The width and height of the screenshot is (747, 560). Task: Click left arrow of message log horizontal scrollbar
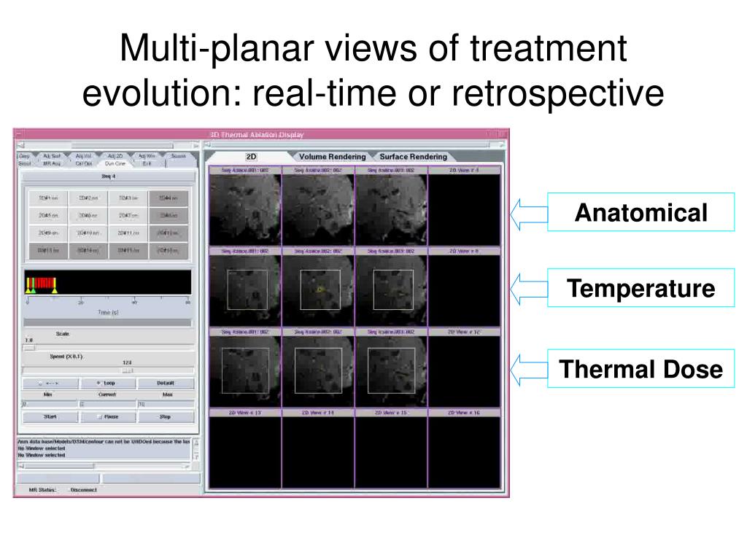click(21, 466)
